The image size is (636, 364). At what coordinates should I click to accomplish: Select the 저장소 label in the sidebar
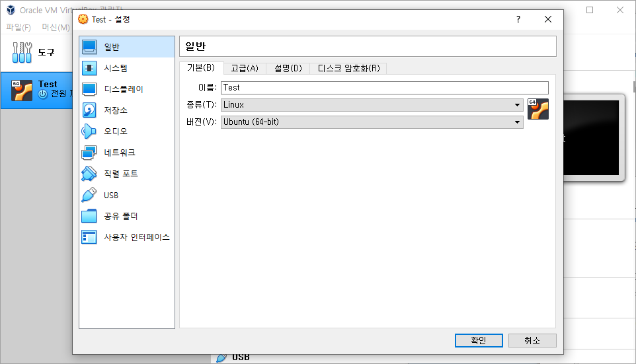(116, 110)
